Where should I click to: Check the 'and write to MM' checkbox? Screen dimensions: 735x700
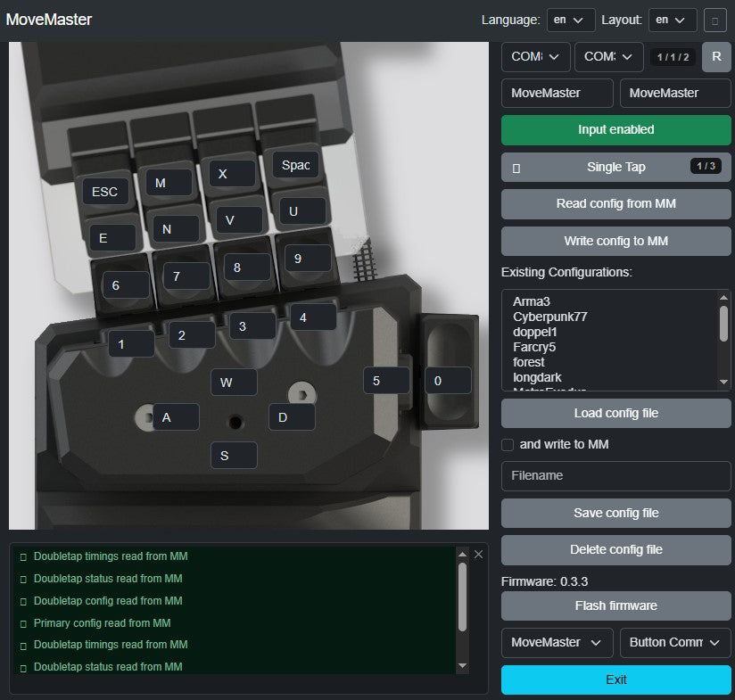pyautogui.click(x=508, y=445)
